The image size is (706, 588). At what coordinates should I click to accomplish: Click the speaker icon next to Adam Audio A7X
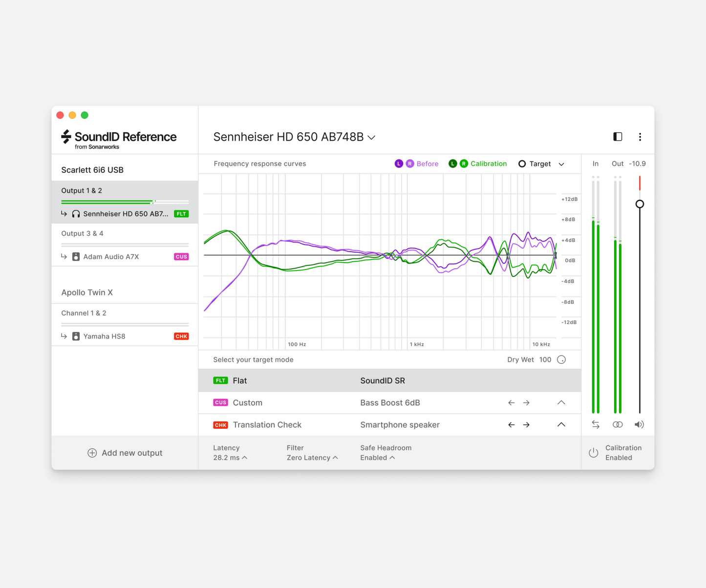(x=76, y=256)
